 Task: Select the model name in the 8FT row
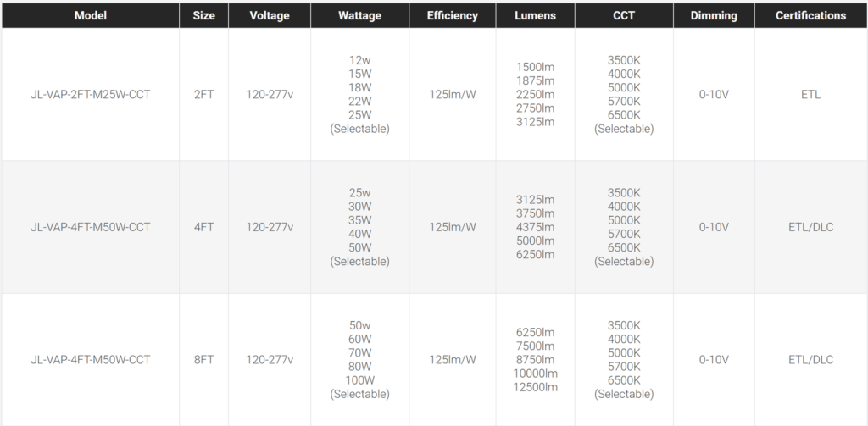pyautogui.click(x=90, y=360)
